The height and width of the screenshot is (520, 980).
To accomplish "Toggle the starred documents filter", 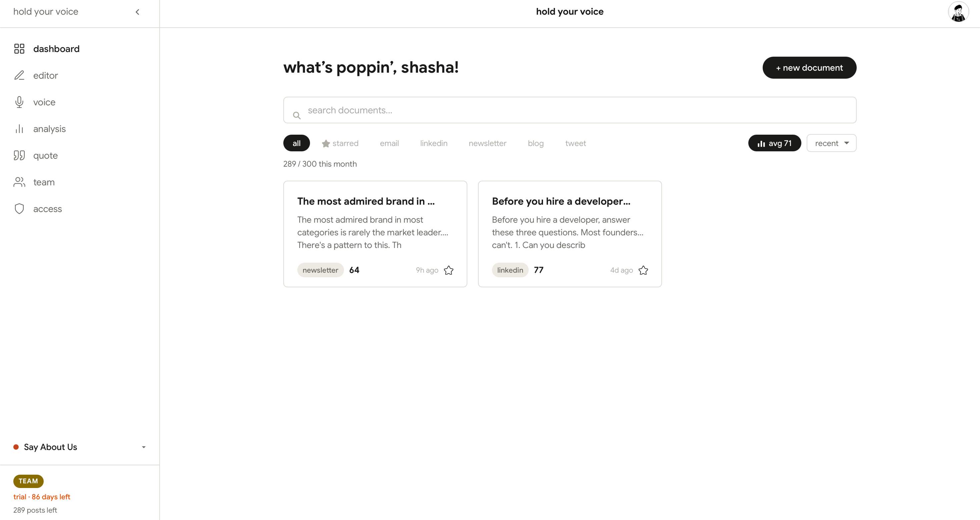I will [x=340, y=143].
